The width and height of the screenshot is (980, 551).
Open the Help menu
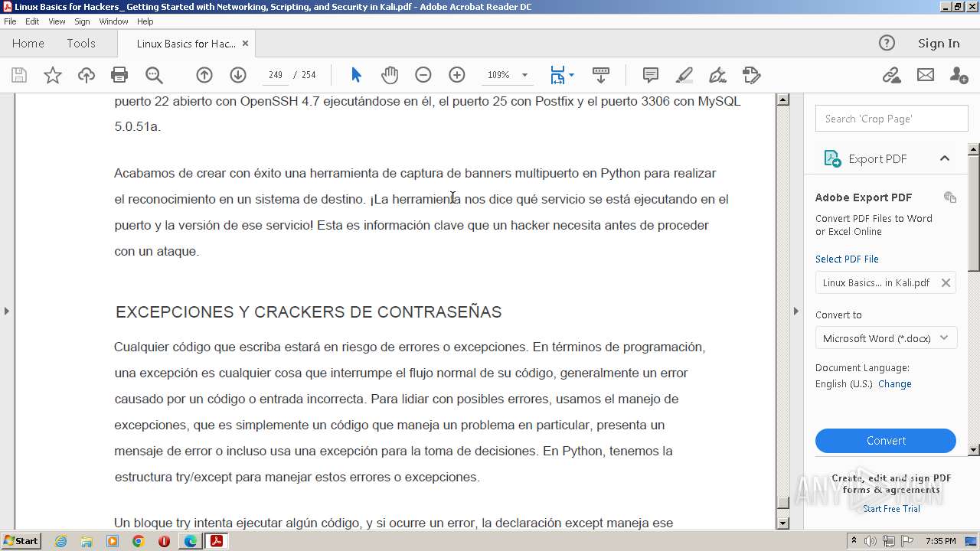[x=145, y=21]
